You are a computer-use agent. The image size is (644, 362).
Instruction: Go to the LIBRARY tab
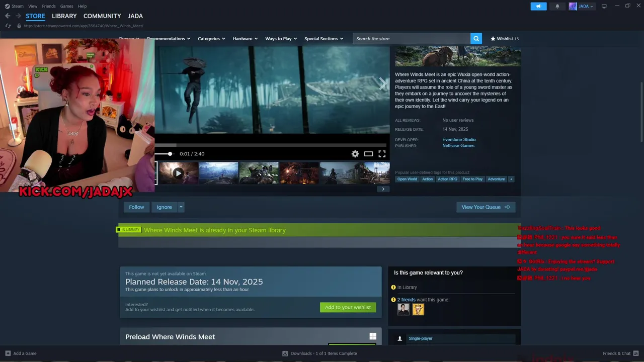pos(64,16)
